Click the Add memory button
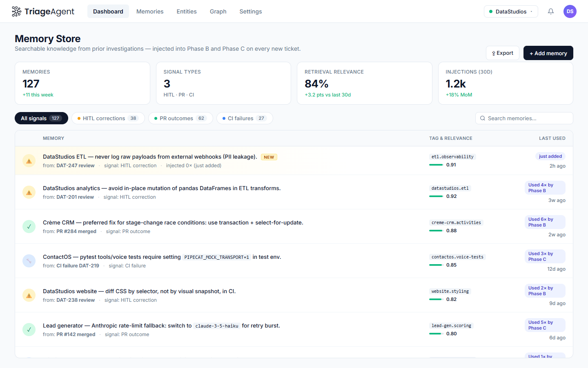 tap(548, 53)
